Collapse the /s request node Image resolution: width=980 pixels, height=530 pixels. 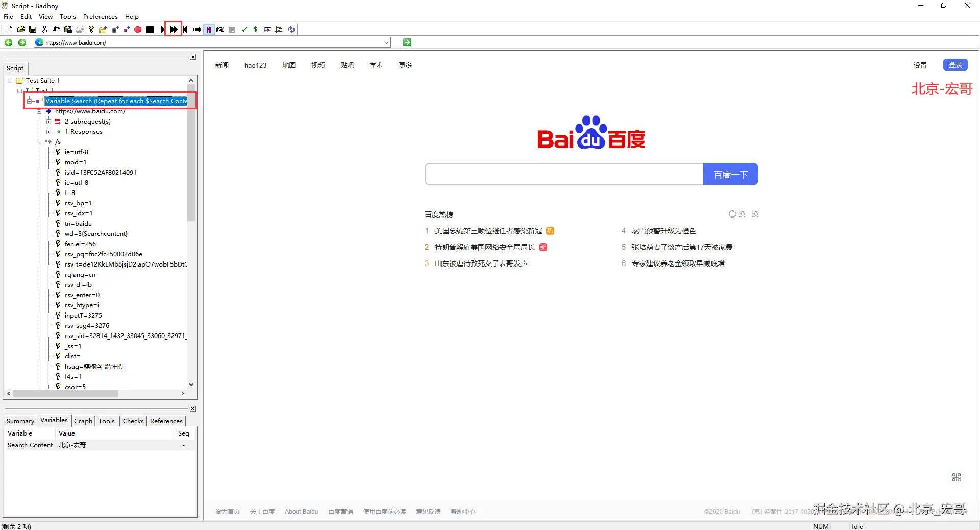(x=39, y=142)
